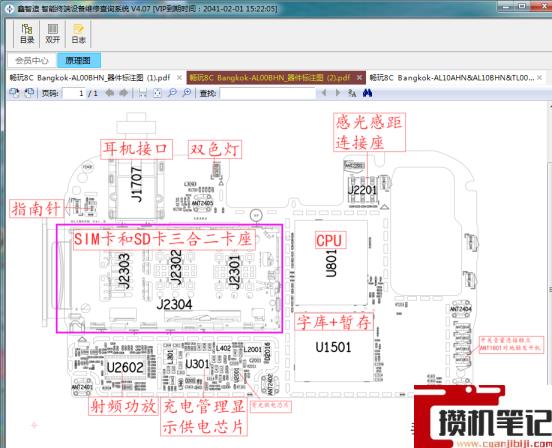Click component U2602 on the board
Screen dimensions: 552x448
tap(125, 368)
